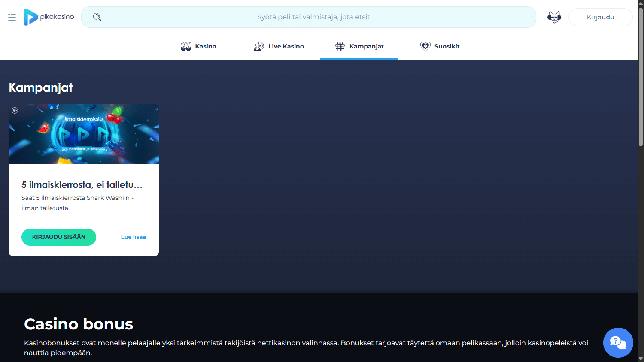Viewport: 644px width, 362px height.
Task: Focus the game search input field
Action: 313,17
